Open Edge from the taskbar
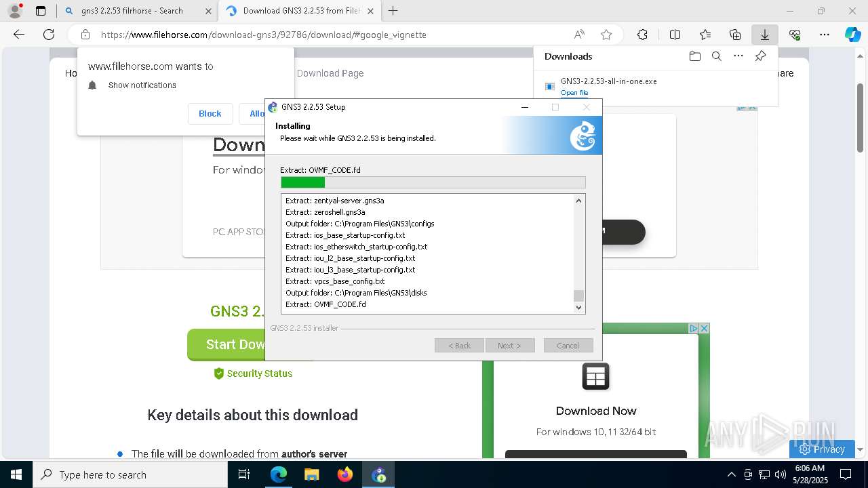868x488 pixels. (x=279, y=474)
